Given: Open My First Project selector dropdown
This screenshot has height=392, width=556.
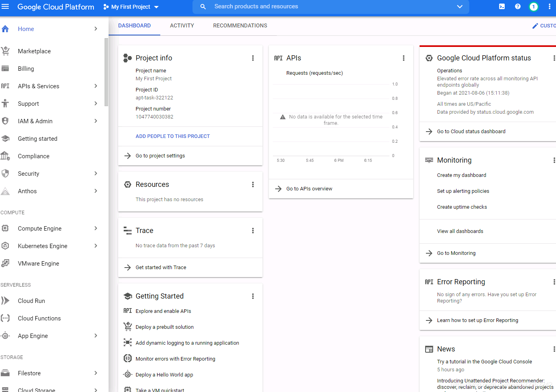Looking at the screenshot, I should (x=131, y=7).
